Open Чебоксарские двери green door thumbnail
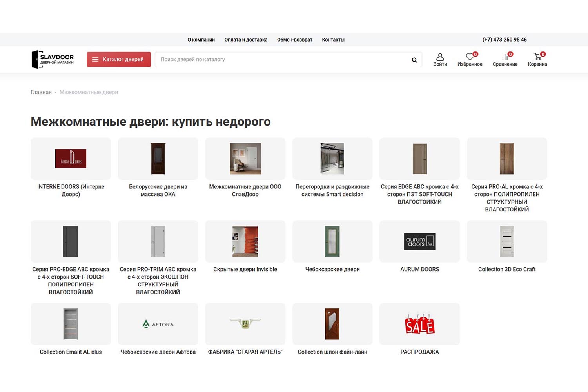 tap(332, 241)
